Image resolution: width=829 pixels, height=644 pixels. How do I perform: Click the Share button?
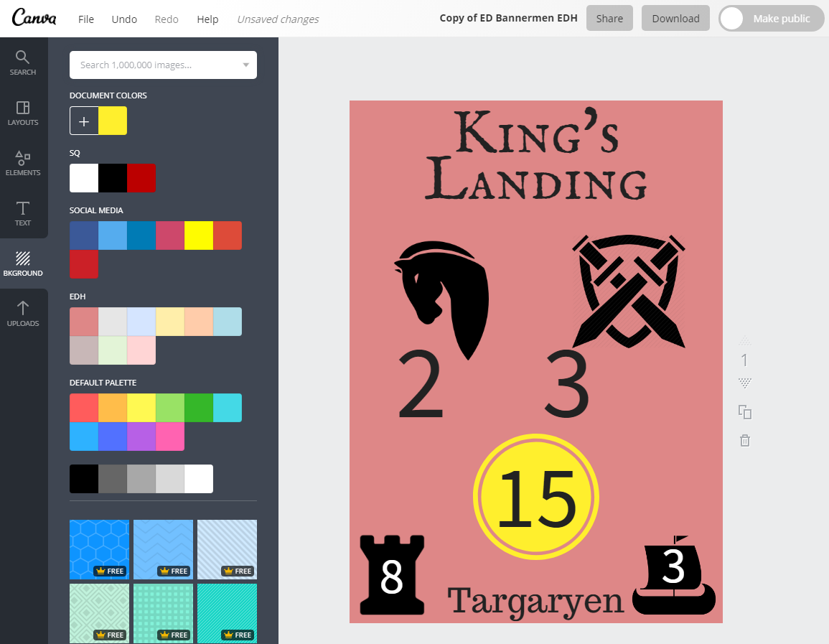point(609,19)
